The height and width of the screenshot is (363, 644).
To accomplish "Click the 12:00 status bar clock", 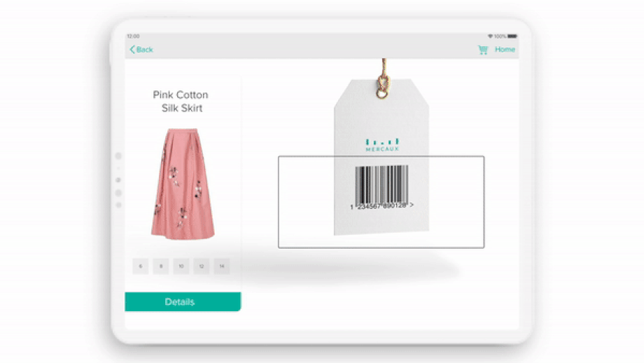I will (133, 36).
